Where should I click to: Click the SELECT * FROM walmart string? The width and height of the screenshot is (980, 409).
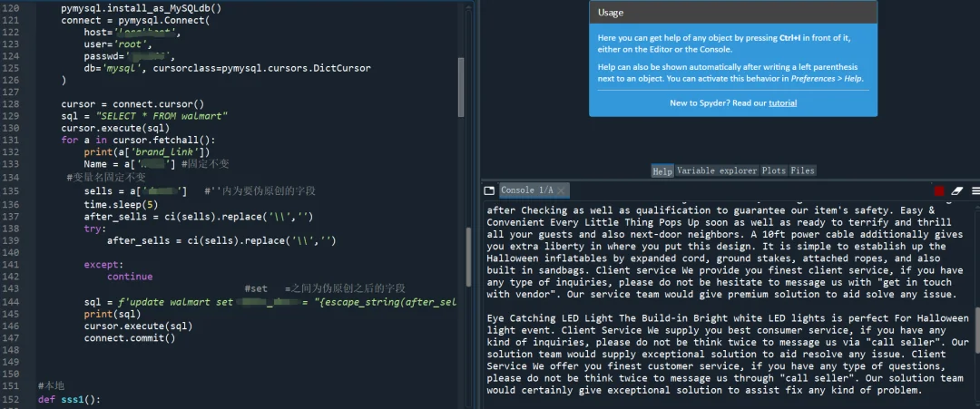coord(160,116)
